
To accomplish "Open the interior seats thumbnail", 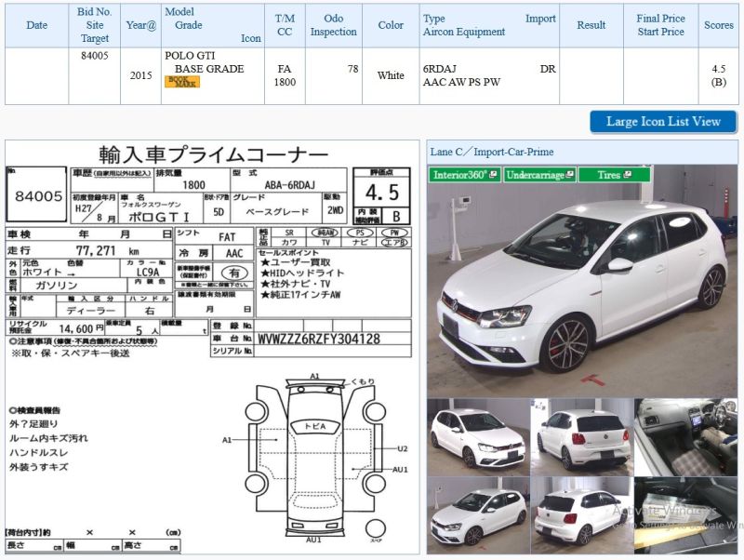I will pyautogui.click(x=686, y=437).
